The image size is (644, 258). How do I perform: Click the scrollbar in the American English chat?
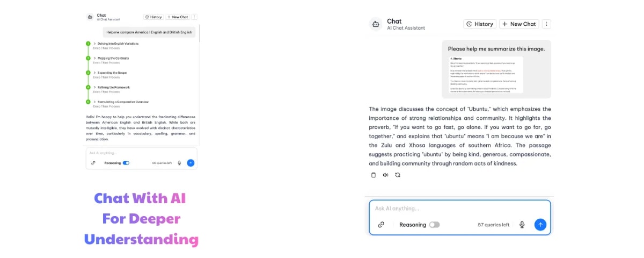click(200, 33)
